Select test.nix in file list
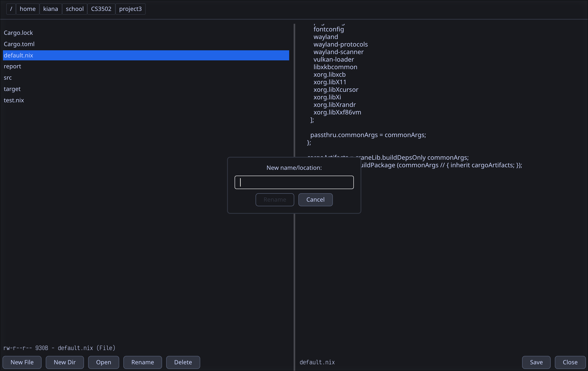Viewport: 588px width, 371px height. click(14, 100)
